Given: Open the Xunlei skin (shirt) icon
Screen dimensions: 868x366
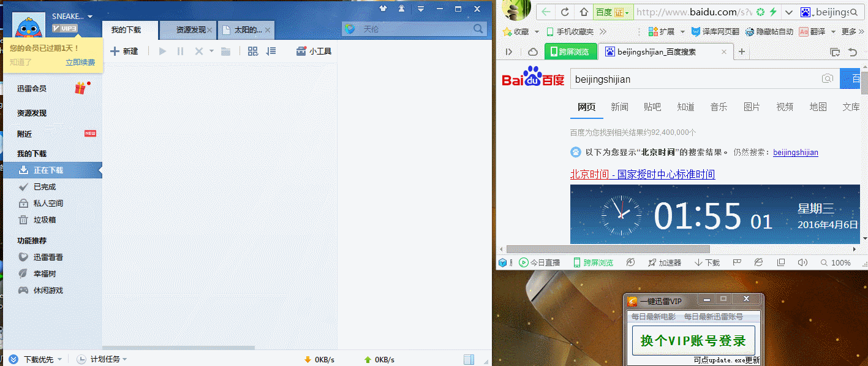Looking at the screenshot, I should click(x=383, y=9).
